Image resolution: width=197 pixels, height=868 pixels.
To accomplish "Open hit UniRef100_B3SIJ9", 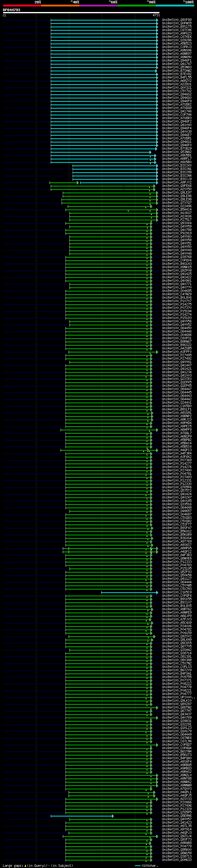I will pos(177,179).
